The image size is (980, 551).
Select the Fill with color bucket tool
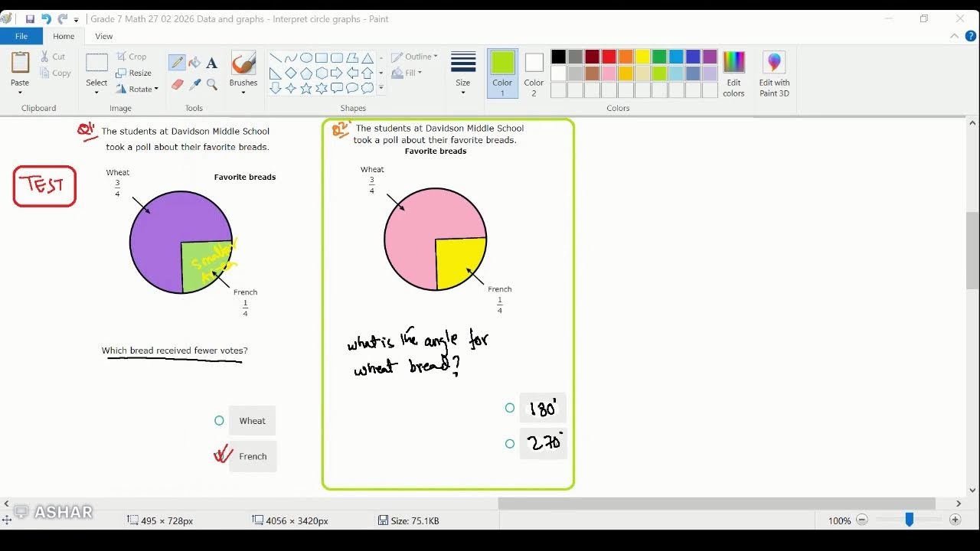coord(194,63)
